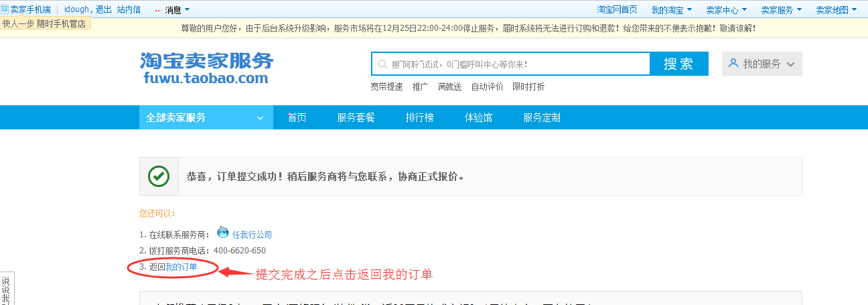Click the 说说我 feedback side tab

click(6, 289)
